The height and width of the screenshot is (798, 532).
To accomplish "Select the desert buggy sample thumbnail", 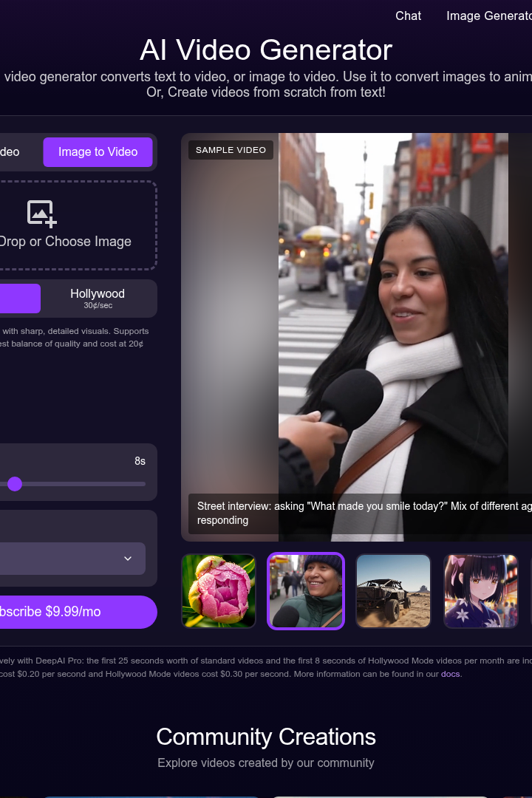I will click(393, 591).
